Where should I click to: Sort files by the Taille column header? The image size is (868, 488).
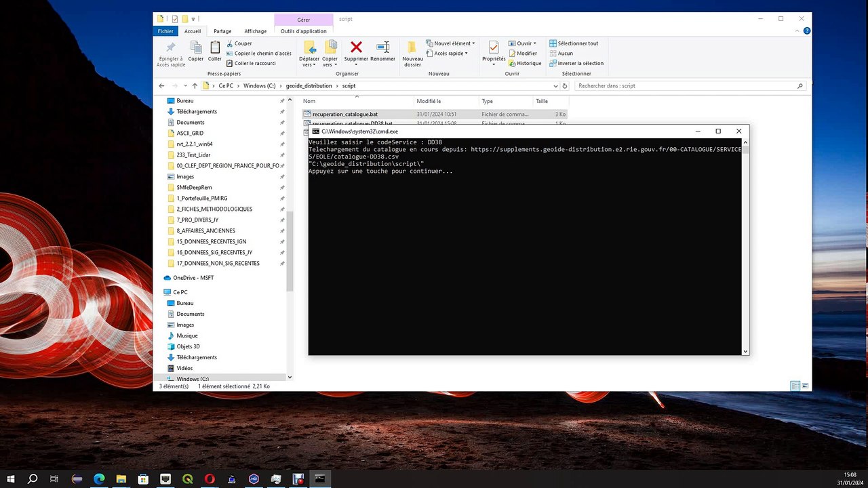(x=550, y=101)
